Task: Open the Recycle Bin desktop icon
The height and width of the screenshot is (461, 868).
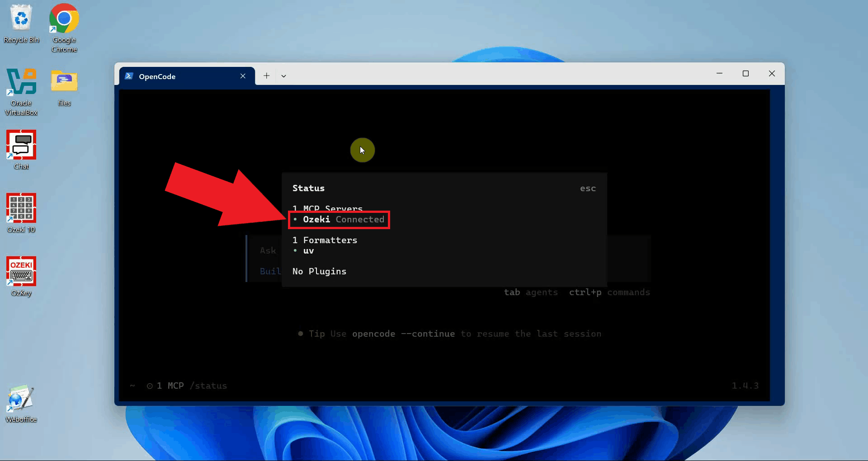Action: click(x=21, y=24)
